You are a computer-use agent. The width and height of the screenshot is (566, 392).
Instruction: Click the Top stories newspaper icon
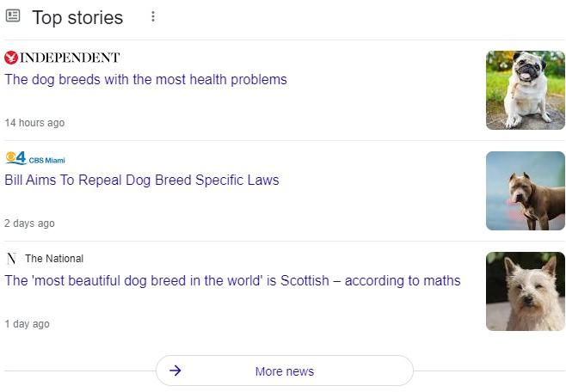coord(13,16)
